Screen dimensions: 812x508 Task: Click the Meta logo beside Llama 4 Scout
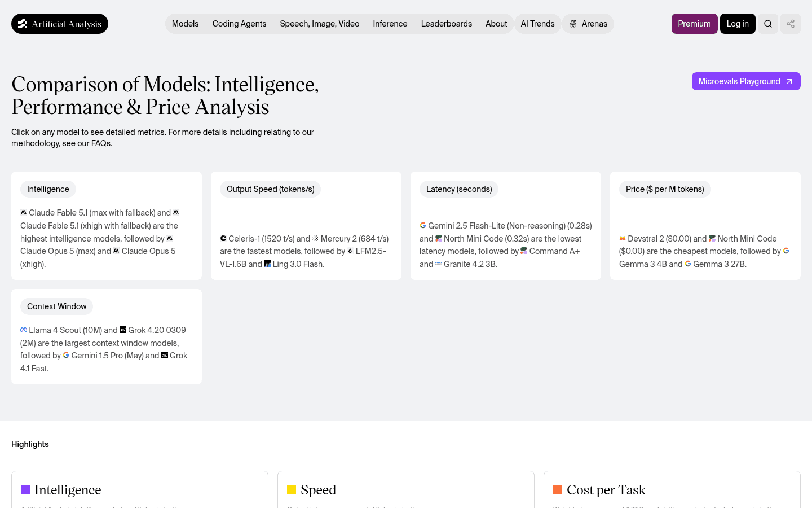click(x=24, y=330)
